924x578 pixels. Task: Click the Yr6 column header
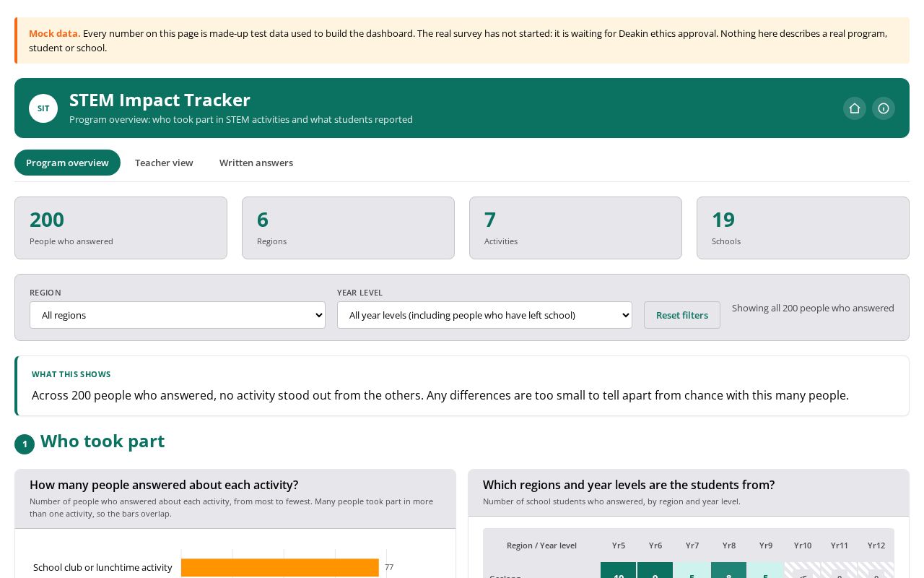click(x=655, y=545)
